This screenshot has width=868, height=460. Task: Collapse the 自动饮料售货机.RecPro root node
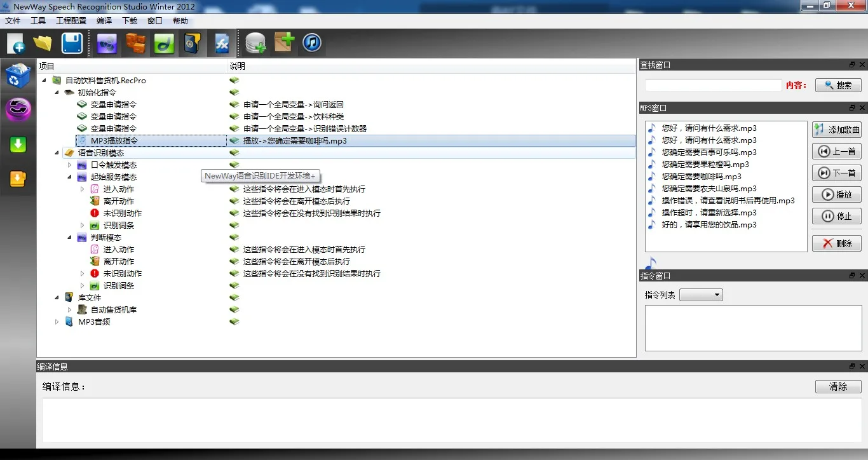coord(44,80)
